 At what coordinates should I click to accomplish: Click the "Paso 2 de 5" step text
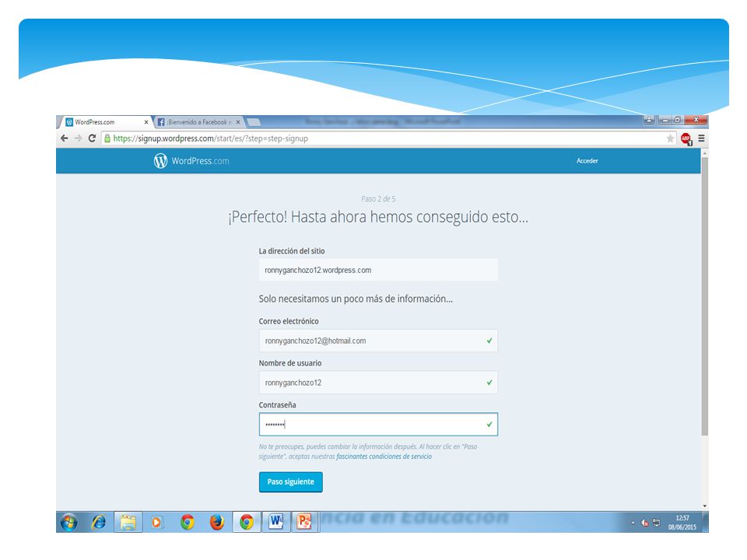[x=378, y=199]
